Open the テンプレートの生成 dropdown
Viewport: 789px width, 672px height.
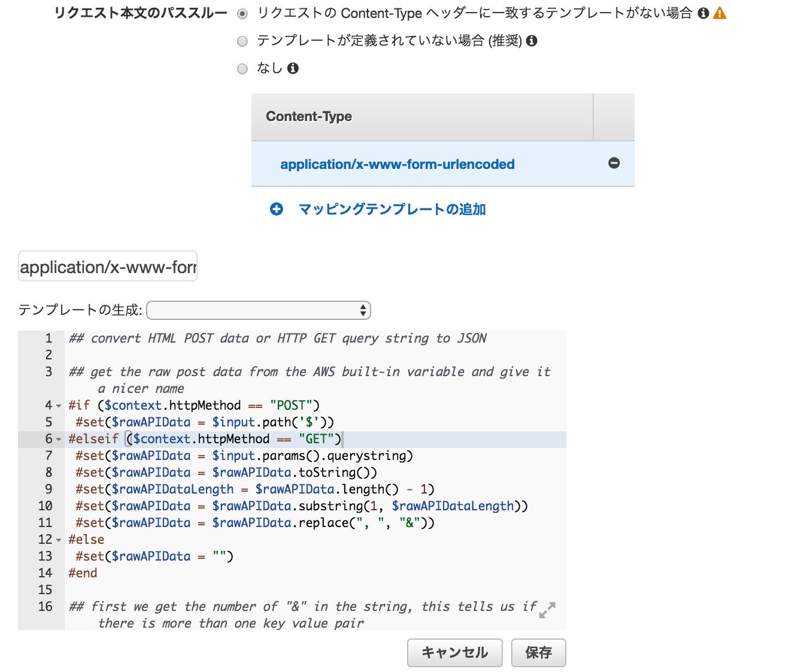(x=259, y=310)
